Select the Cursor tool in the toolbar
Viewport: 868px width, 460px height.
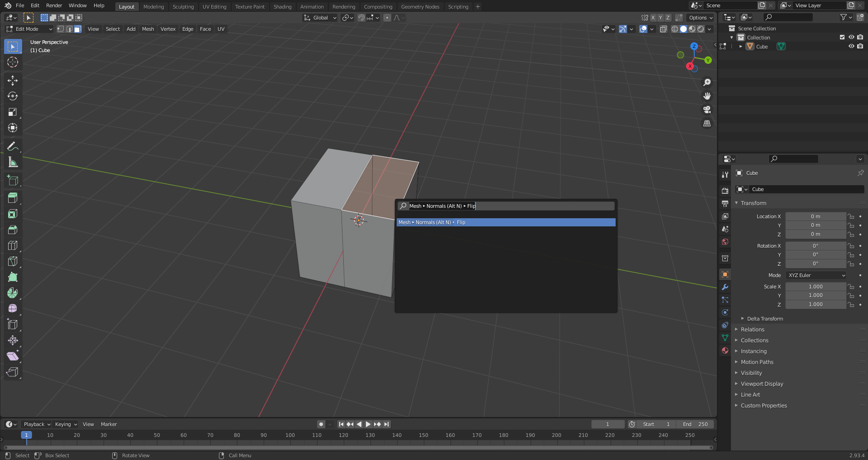click(x=13, y=62)
